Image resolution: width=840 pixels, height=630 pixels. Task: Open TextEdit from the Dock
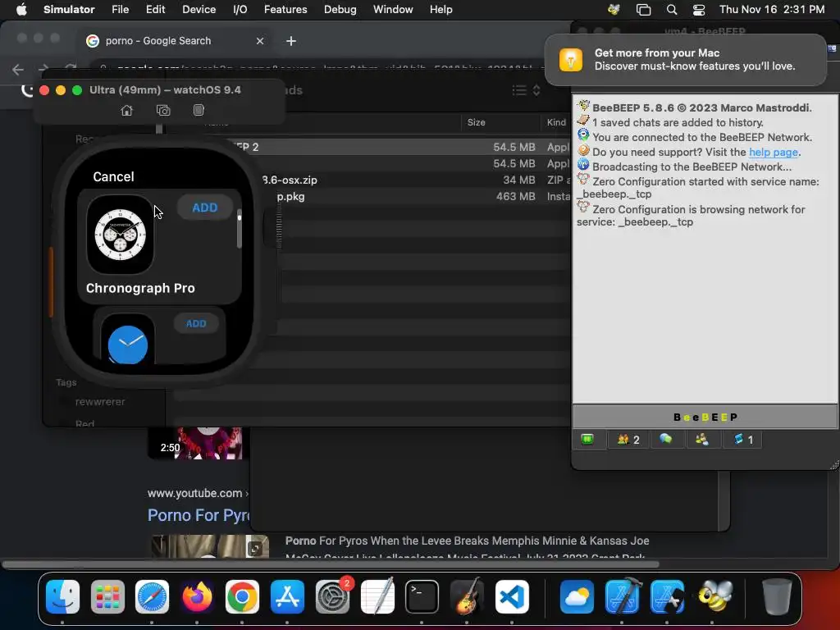377,596
